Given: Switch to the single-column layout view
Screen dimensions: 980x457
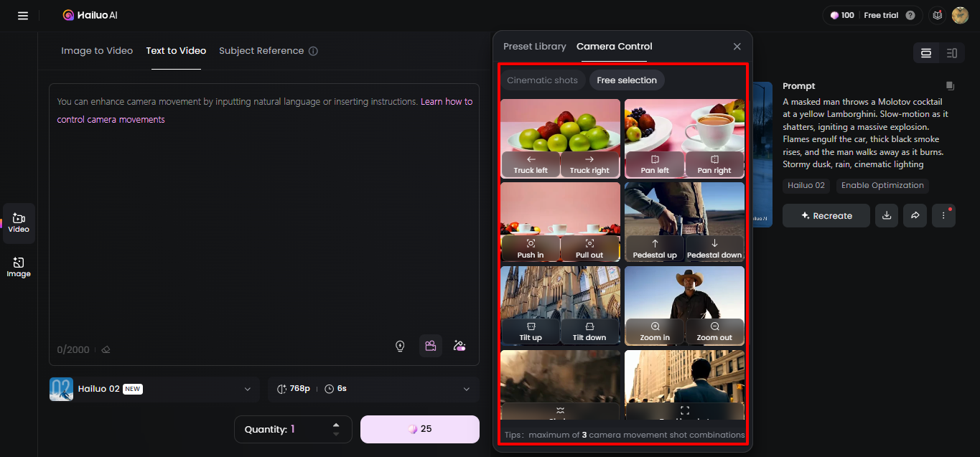Looking at the screenshot, I should 926,53.
